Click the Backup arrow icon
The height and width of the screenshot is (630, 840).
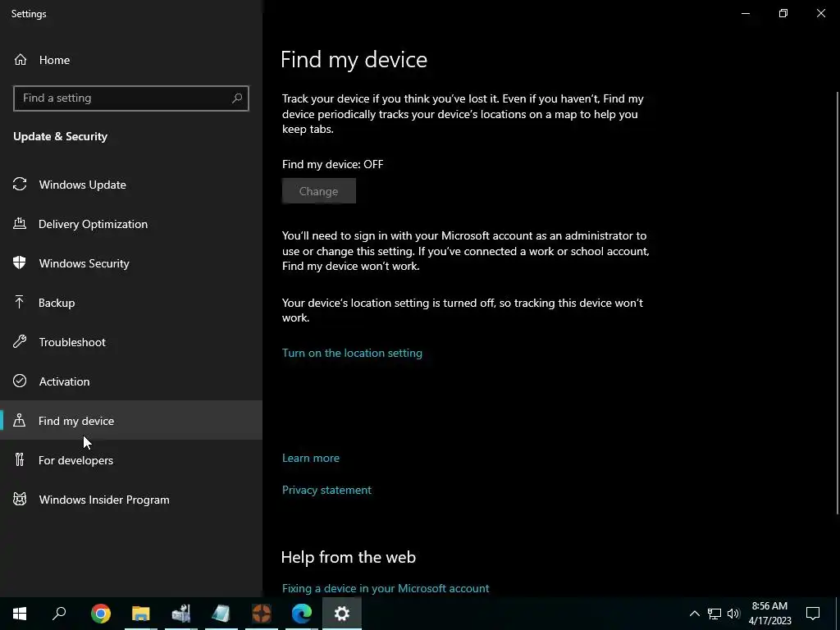(x=20, y=302)
